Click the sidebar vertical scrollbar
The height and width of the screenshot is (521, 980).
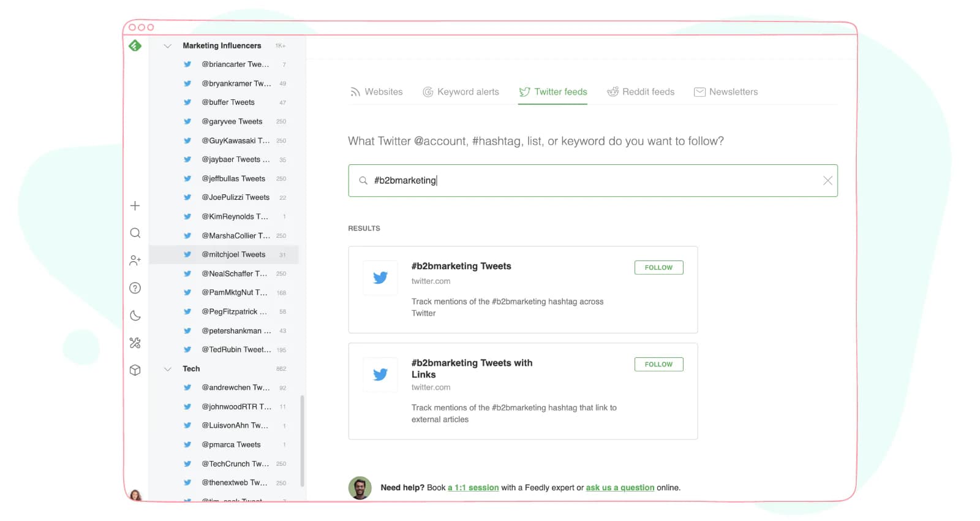pos(303,441)
